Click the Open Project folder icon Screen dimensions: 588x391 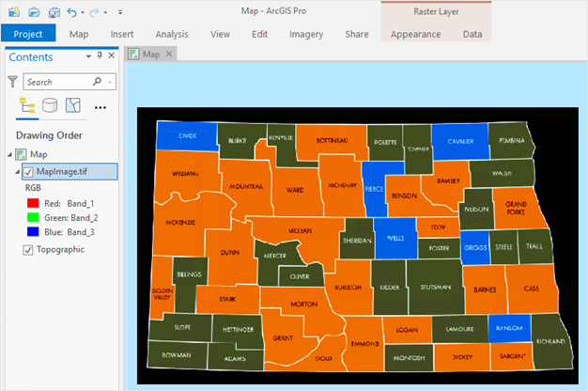click(x=34, y=12)
